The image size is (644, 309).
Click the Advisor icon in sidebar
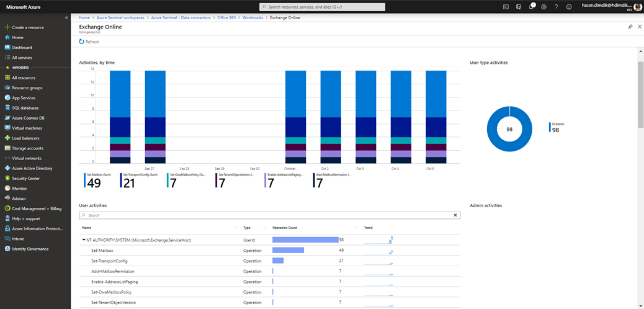[7, 199]
